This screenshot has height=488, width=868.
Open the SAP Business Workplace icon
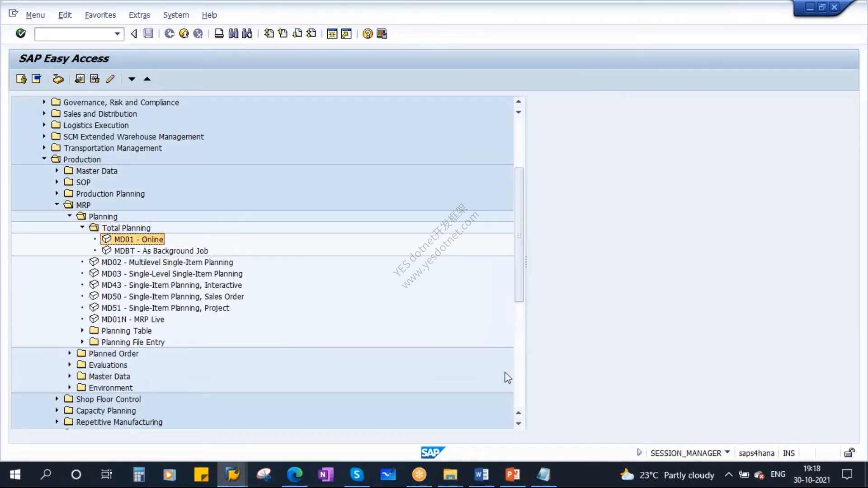[58, 79]
